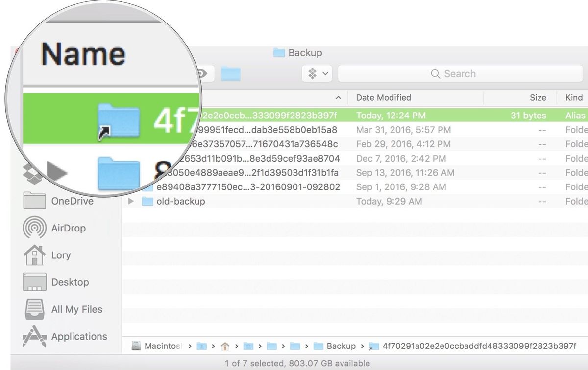Click Backup in the breadcrumb path
This screenshot has height=370, width=588.
(x=341, y=346)
